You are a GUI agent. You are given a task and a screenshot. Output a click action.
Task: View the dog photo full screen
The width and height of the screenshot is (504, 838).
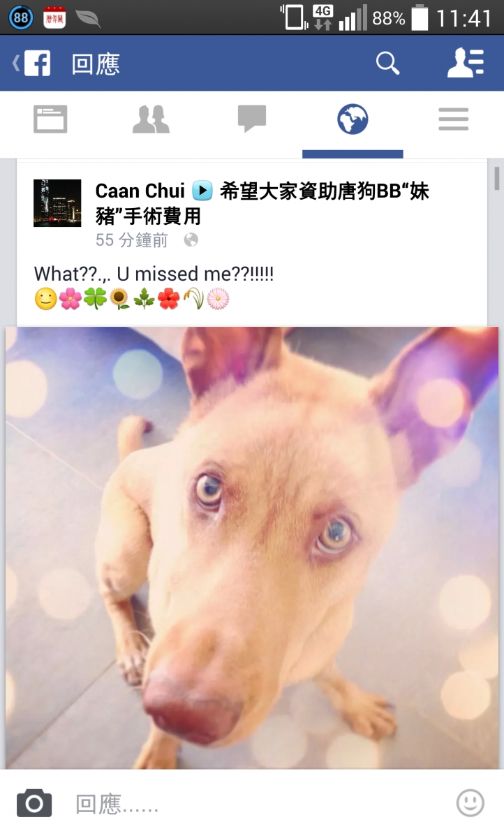coord(252,547)
